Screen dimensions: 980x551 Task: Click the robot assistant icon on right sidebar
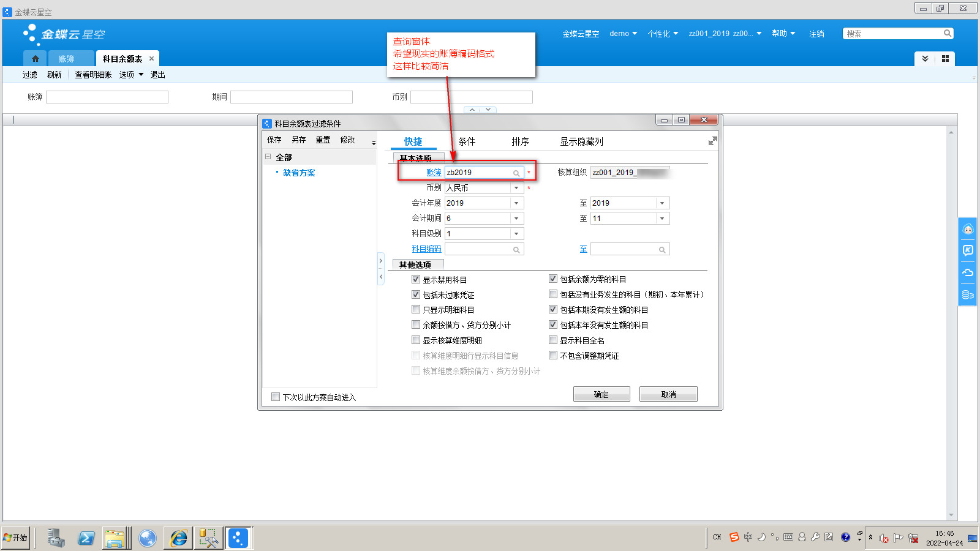pos(968,230)
